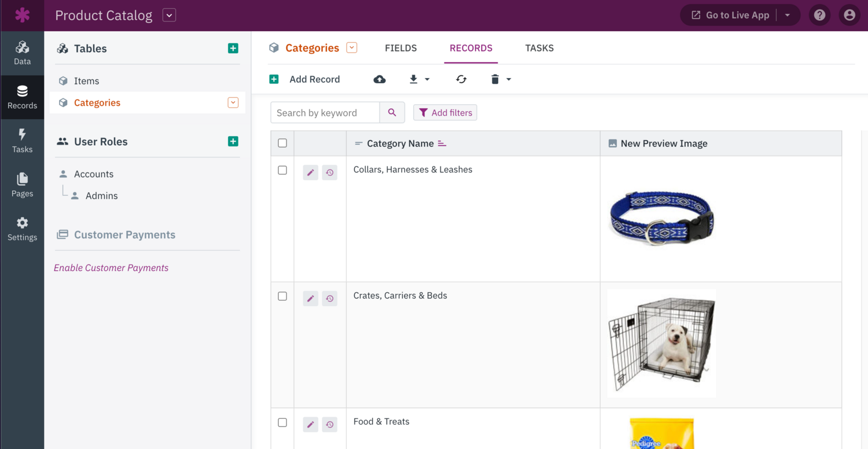
Task: Click the Search by keyword field
Action: (325, 113)
